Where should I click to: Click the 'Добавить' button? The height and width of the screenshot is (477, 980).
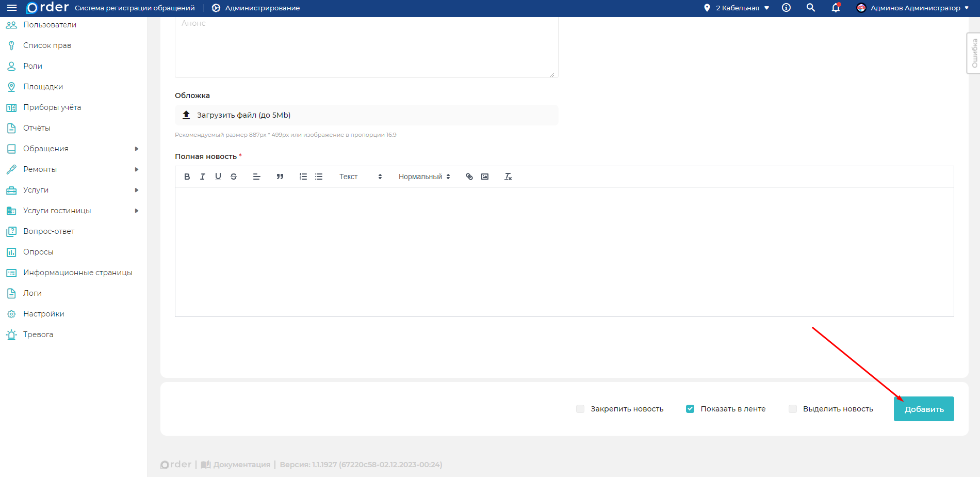point(923,409)
